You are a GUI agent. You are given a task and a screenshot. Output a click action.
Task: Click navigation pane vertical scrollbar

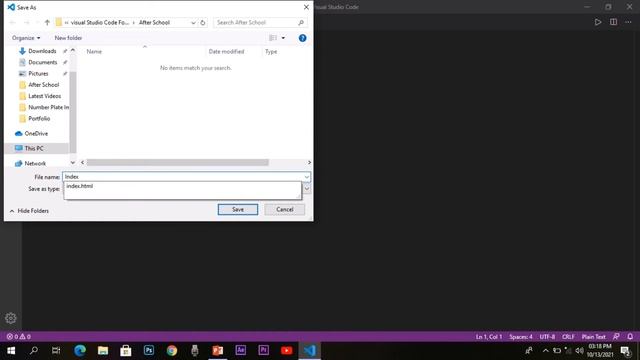pos(73,111)
